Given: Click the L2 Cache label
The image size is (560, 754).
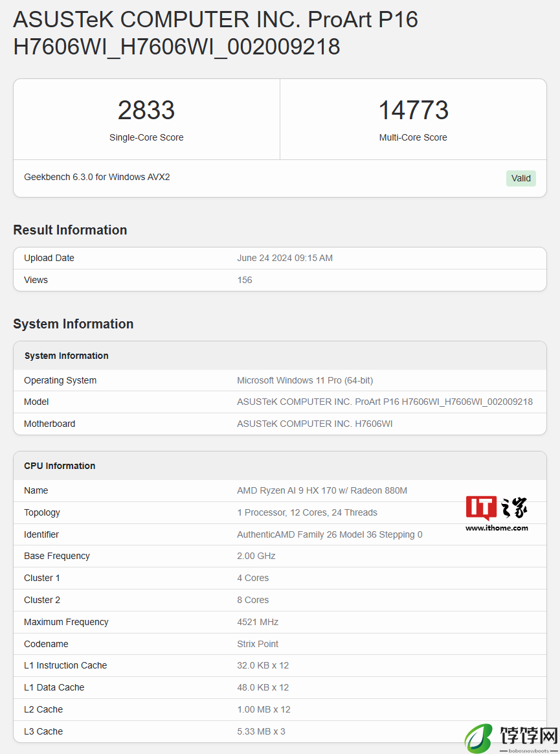Looking at the screenshot, I should (x=43, y=709).
